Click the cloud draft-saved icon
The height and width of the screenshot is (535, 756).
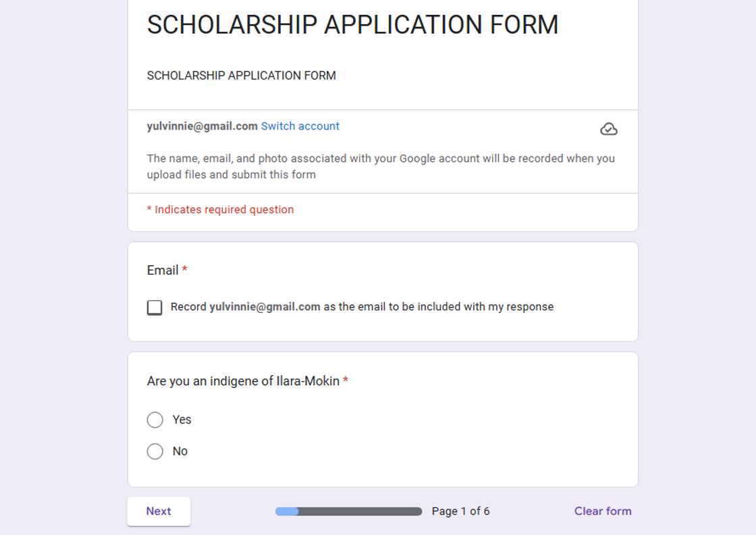(608, 129)
